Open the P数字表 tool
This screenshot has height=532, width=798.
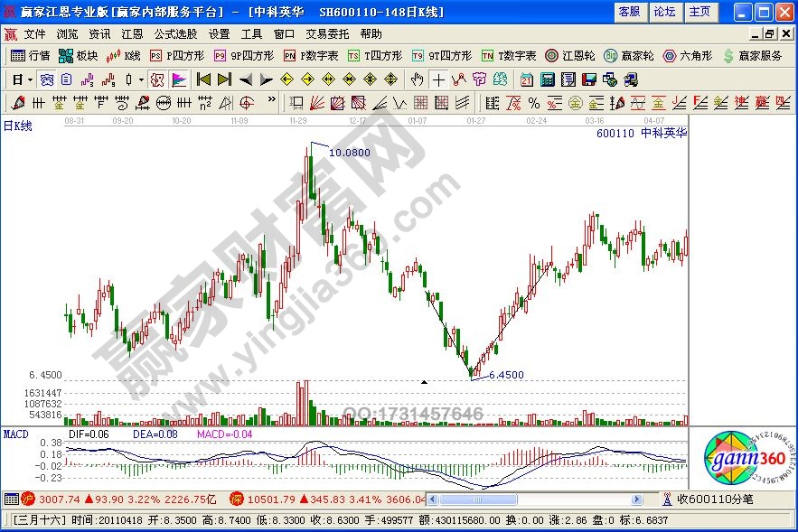[311, 55]
